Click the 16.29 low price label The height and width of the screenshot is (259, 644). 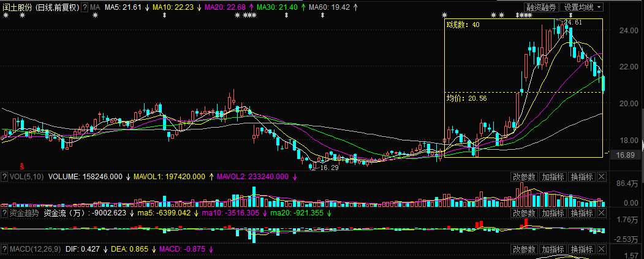(x=330, y=168)
